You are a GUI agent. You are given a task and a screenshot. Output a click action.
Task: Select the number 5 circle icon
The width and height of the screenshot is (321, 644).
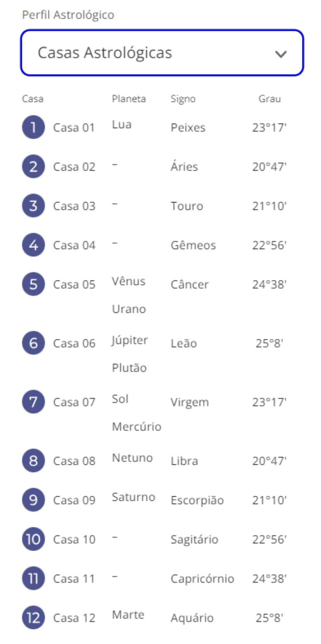pyautogui.click(x=33, y=284)
